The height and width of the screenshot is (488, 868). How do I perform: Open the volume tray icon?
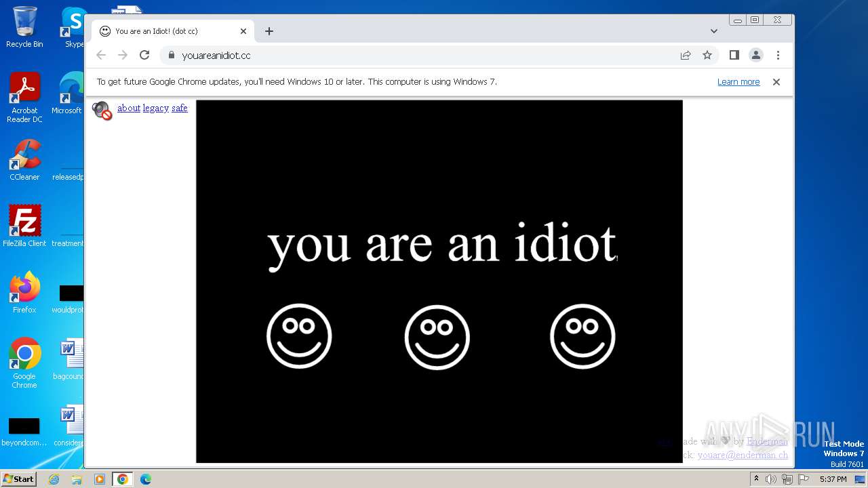pos(771,479)
